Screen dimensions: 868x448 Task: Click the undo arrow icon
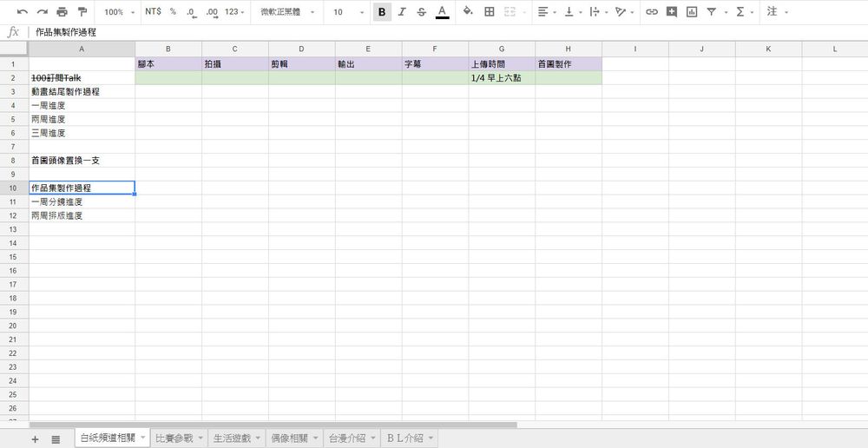coord(22,12)
